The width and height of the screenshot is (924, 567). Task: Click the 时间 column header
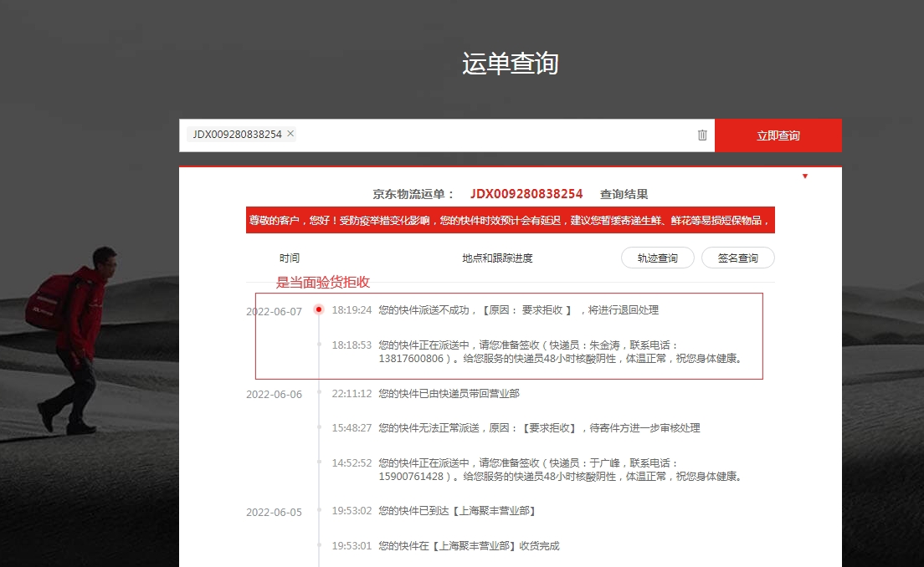point(290,258)
